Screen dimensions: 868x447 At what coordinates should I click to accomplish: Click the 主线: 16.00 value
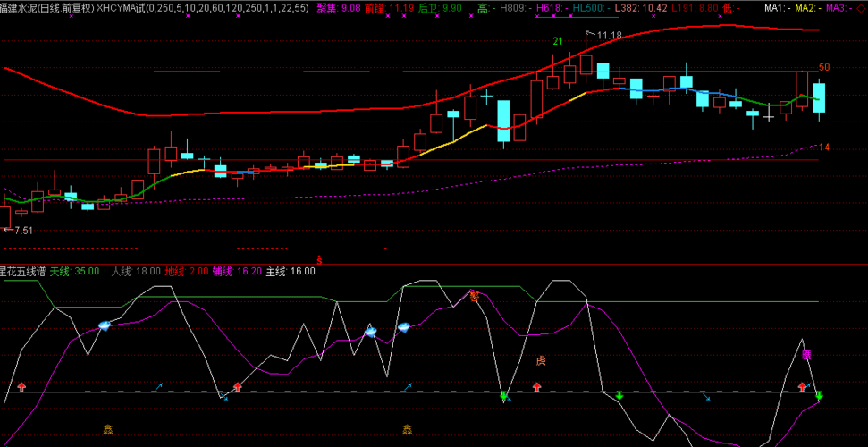pyautogui.click(x=291, y=272)
